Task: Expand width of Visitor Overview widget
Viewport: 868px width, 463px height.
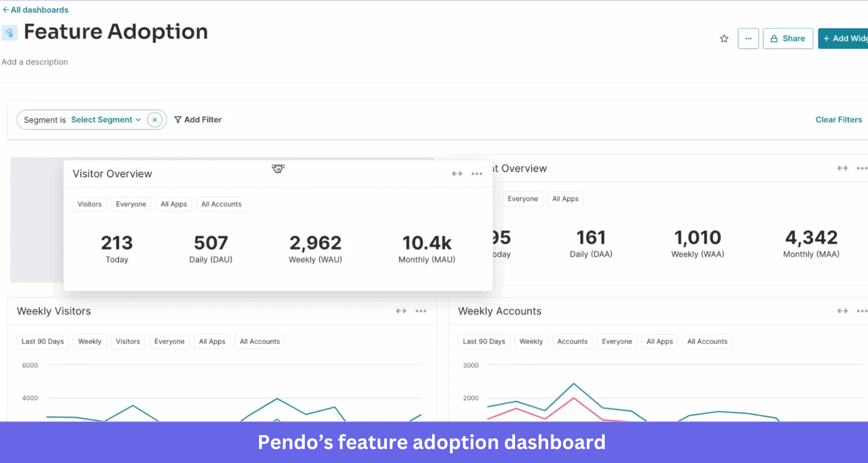Action: click(457, 173)
